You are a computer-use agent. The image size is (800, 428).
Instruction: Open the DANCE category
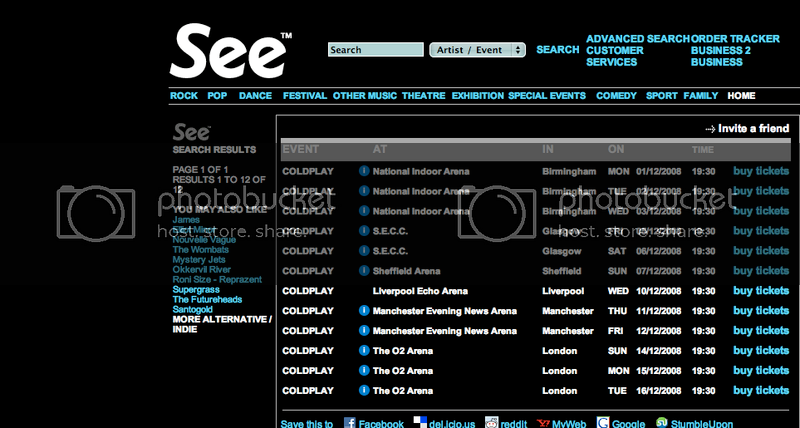255,95
